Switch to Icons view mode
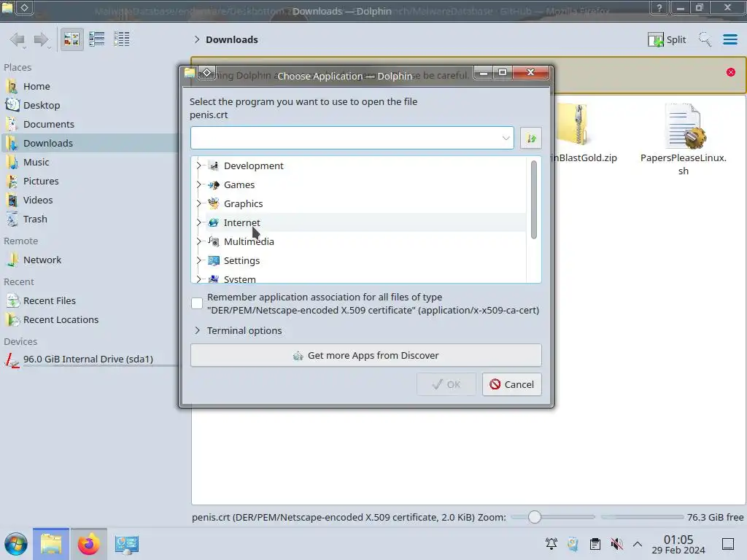This screenshot has height=560, width=747. pos(71,39)
